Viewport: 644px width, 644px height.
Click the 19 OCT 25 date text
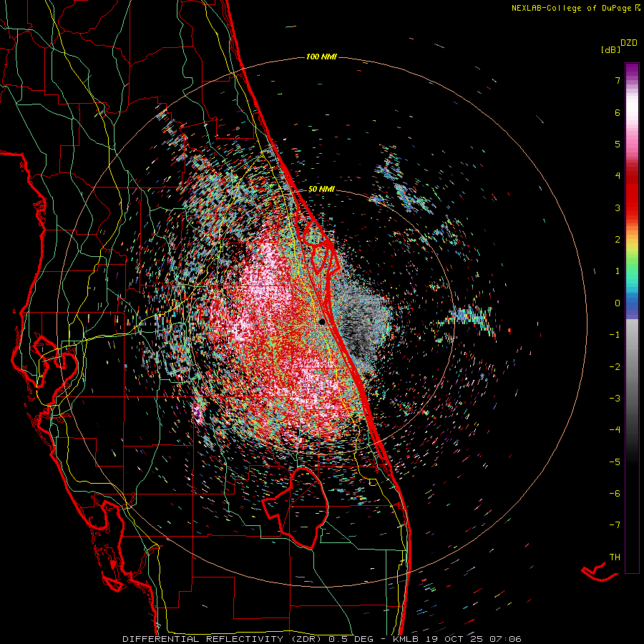coord(453,639)
